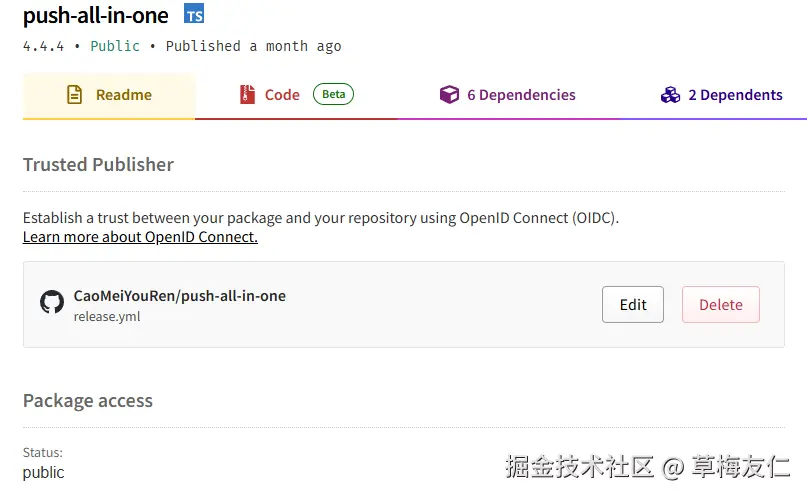
Task: Switch to the Readme tab
Action: click(x=123, y=95)
